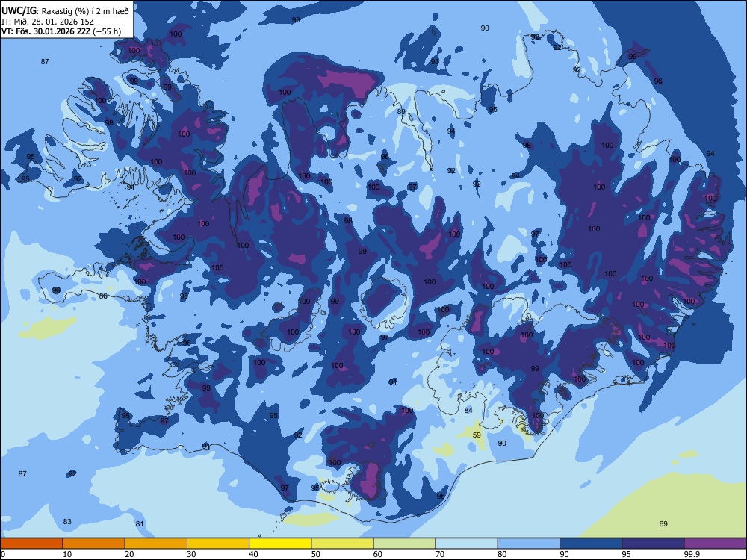Image resolution: width=747 pixels, height=560 pixels.
Task: Click the dark blue 90–95 legend swatch
Action: [x=591, y=544]
